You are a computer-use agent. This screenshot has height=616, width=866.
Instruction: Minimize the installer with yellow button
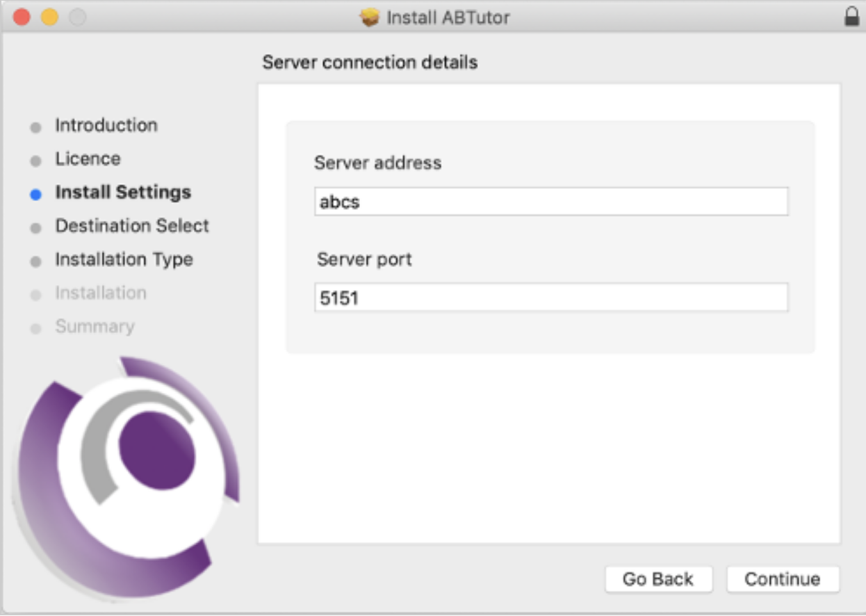[x=50, y=17]
